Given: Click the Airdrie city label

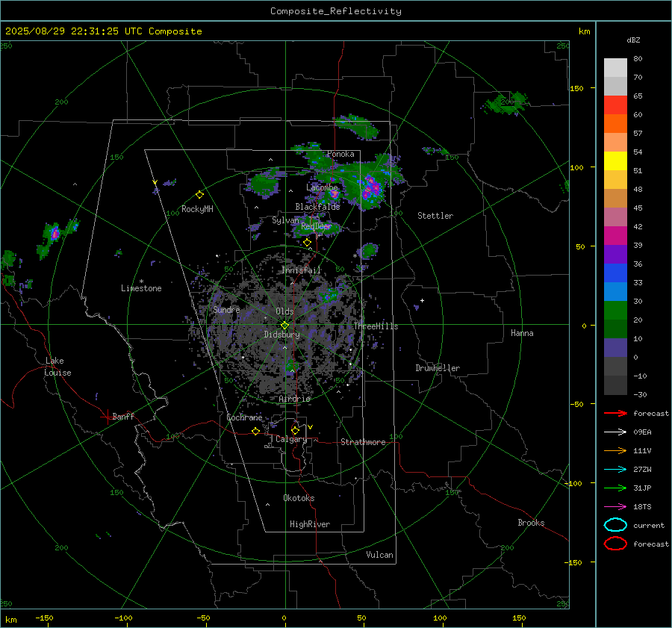Looking at the screenshot, I should [294, 399].
